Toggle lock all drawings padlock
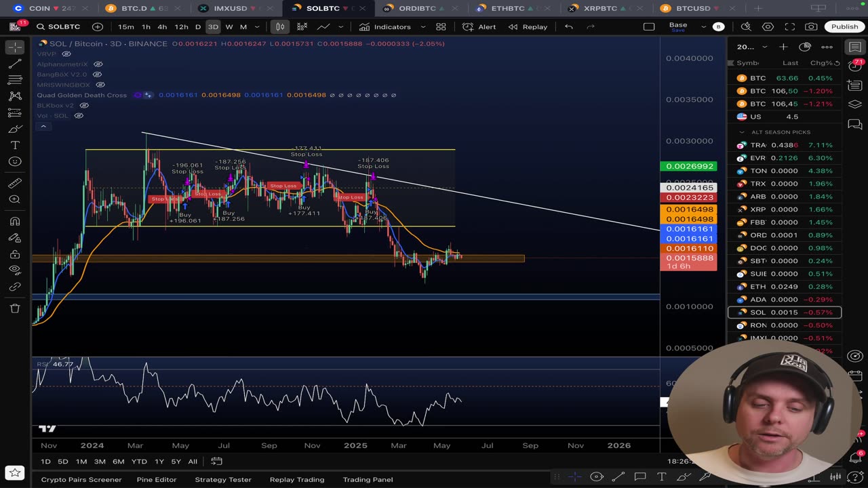Screen dimensions: 868x488 (x=14, y=253)
